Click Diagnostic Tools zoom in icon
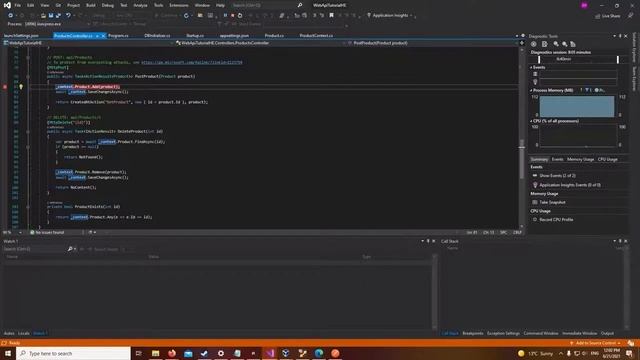Viewport: 640px width, 360px height. point(556,44)
